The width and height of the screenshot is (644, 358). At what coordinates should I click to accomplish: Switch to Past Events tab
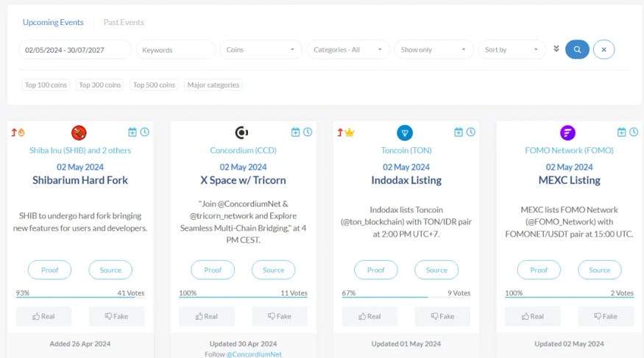[x=124, y=22]
